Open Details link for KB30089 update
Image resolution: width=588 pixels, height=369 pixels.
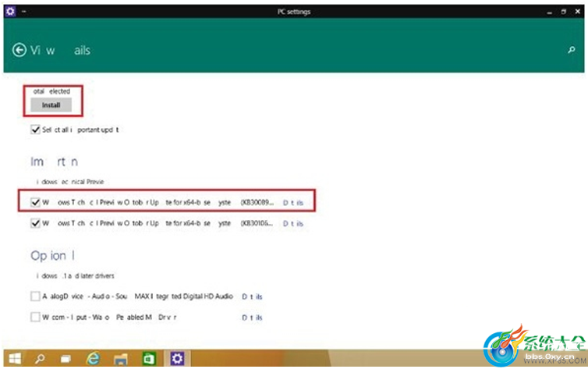[x=293, y=203]
